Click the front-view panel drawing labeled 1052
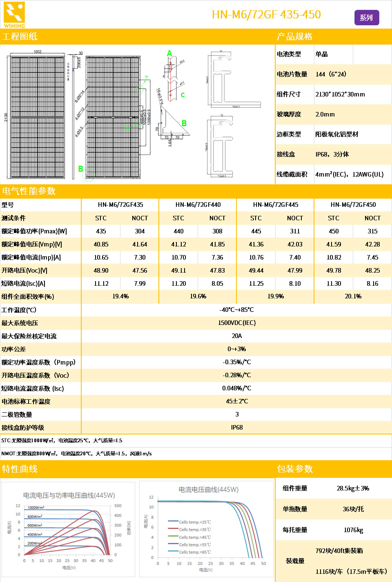Viewport: 392px width, 582px height. click(37, 116)
